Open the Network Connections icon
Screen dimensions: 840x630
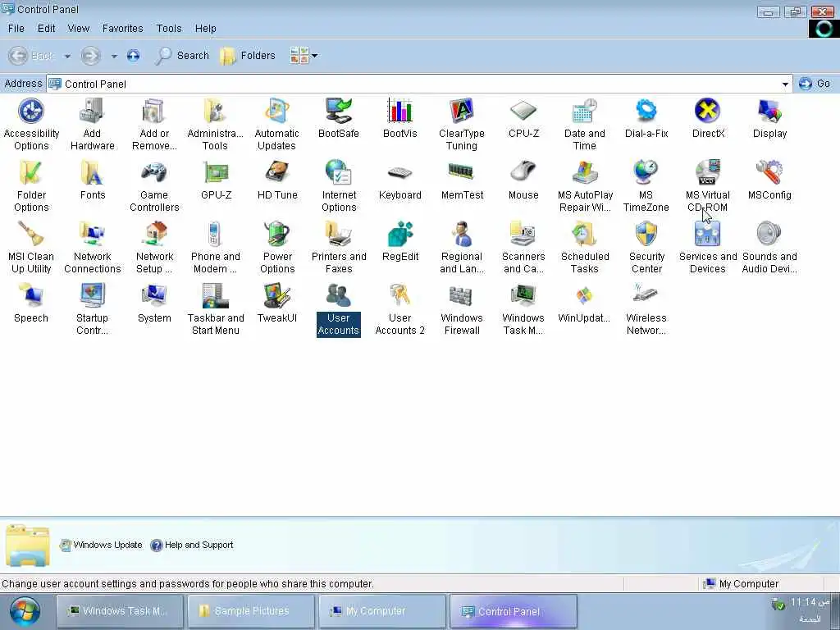coord(93,234)
